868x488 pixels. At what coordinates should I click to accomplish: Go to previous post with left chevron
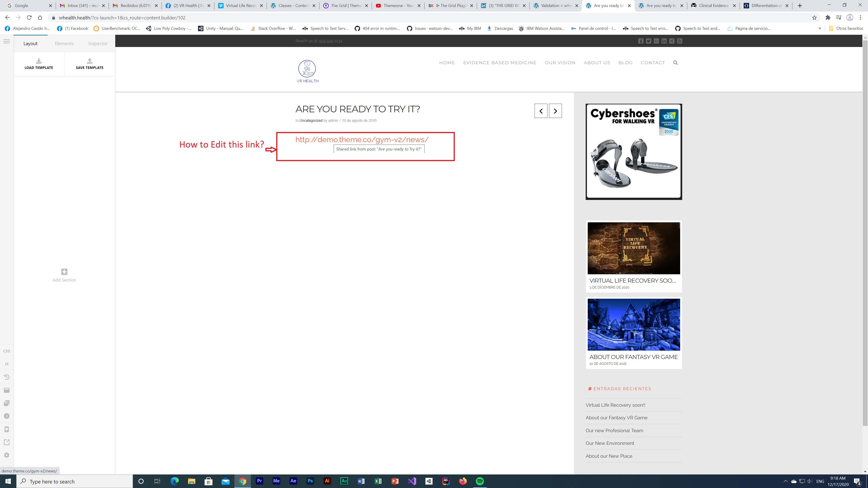[x=541, y=111]
